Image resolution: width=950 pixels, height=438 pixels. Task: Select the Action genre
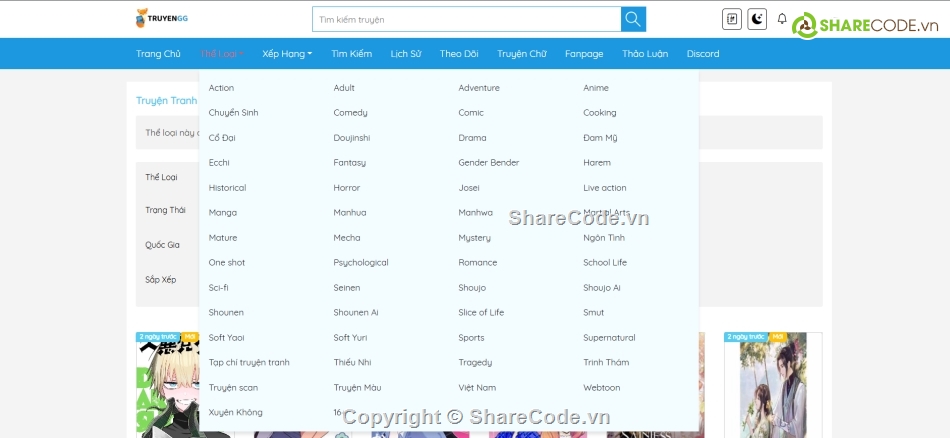pyautogui.click(x=221, y=88)
